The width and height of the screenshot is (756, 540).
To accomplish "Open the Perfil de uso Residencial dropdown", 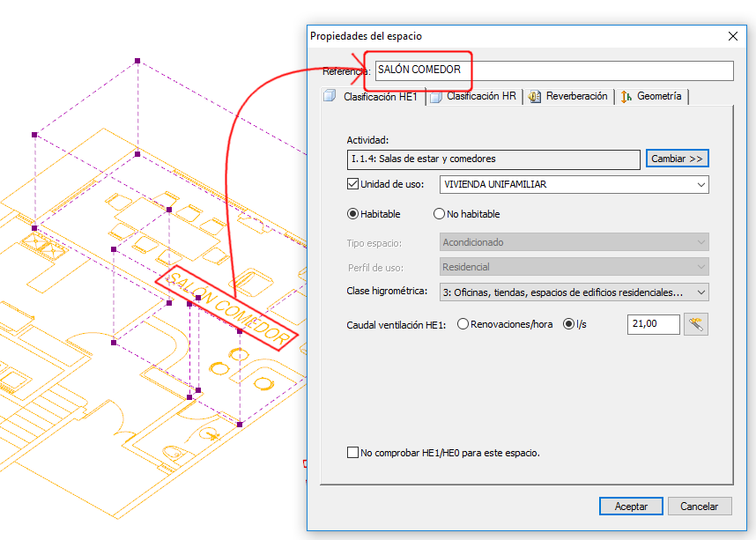I will [x=574, y=267].
